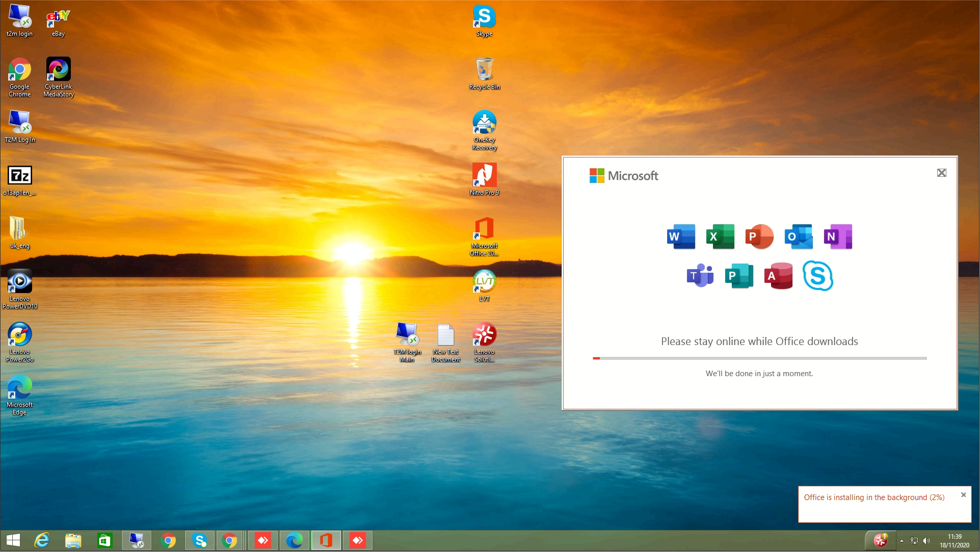Image resolution: width=980 pixels, height=552 pixels.
Task: Click the 'We'll be done in just a moment' text
Action: [759, 374]
